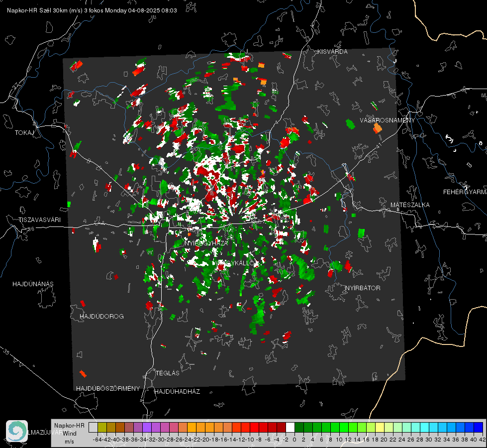
Task: Click the NAGYKÁLLÓ town label
Action: point(236,263)
